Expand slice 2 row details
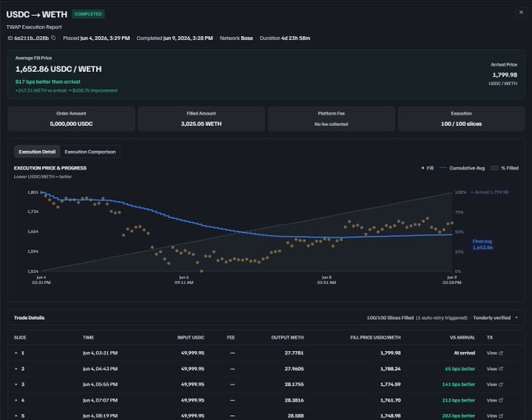This screenshot has height=420, width=532. coord(16,369)
